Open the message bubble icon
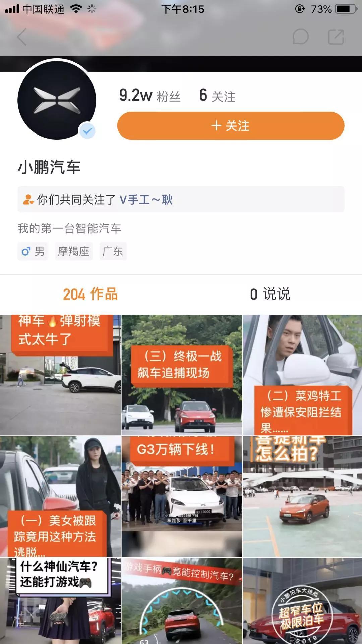Screen dimensions: 362x644 pyautogui.click(x=300, y=37)
